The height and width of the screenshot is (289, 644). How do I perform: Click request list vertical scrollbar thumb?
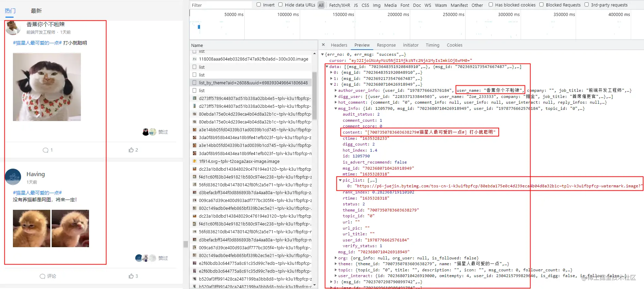pyautogui.click(x=315, y=96)
